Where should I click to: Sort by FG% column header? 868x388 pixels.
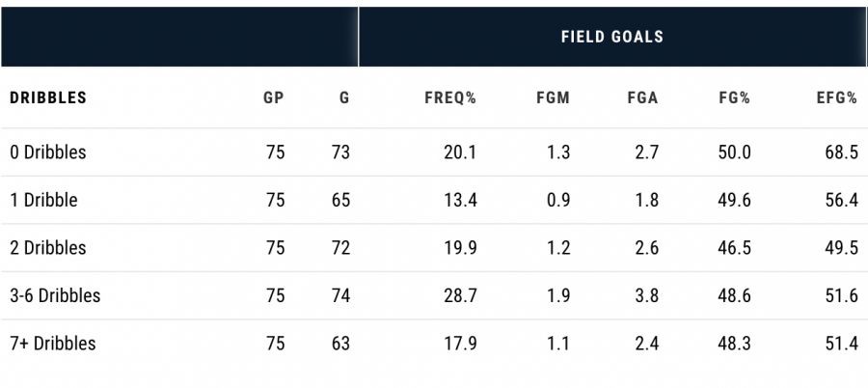click(x=734, y=98)
